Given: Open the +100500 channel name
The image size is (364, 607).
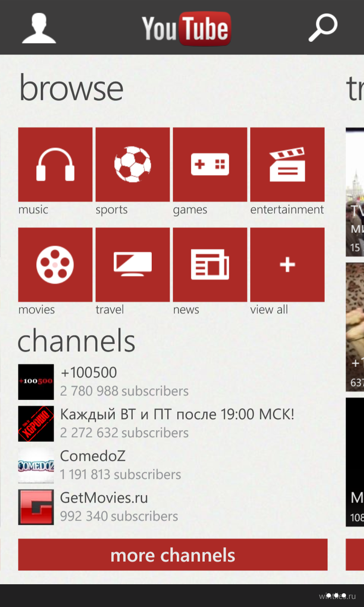Looking at the screenshot, I should click(89, 373).
